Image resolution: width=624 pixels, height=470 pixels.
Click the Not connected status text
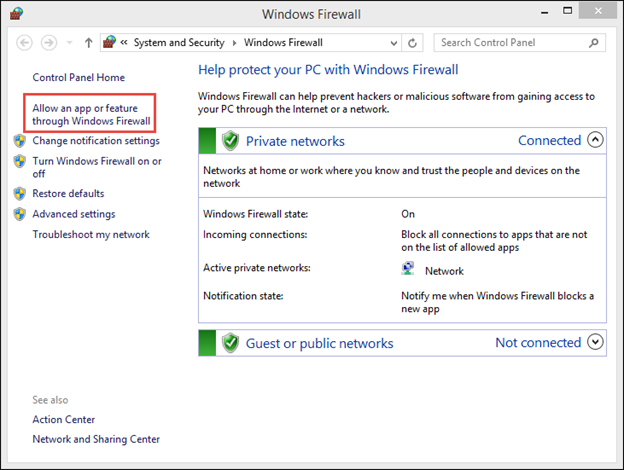click(538, 343)
